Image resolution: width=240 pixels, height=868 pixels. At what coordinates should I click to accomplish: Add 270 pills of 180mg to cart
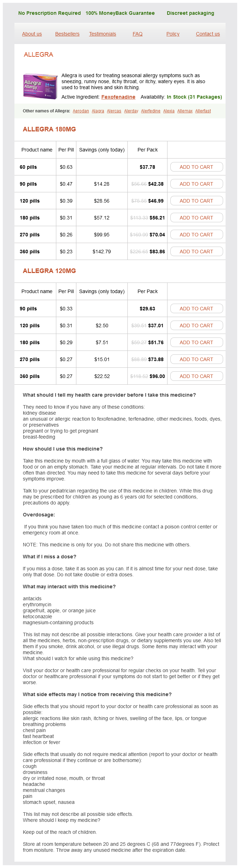point(196,235)
